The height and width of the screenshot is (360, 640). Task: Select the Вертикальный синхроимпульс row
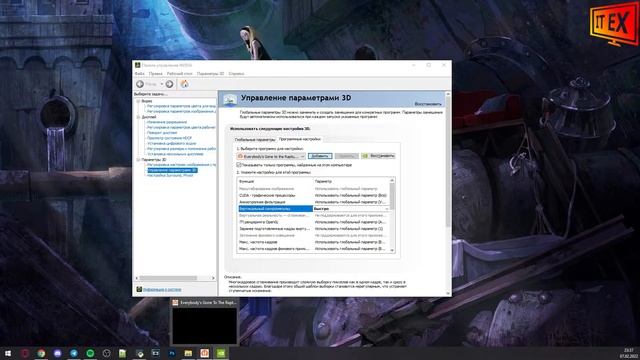pyautogui.click(x=313, y=209)
